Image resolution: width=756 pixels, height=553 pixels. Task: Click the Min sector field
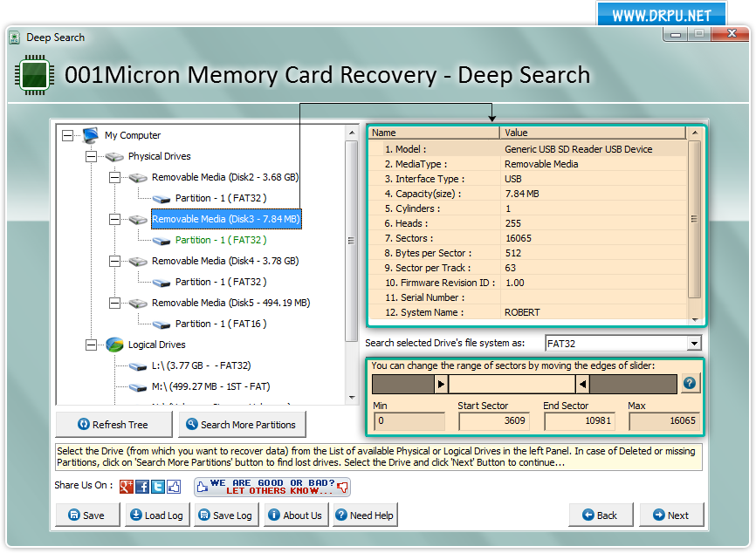409,421
